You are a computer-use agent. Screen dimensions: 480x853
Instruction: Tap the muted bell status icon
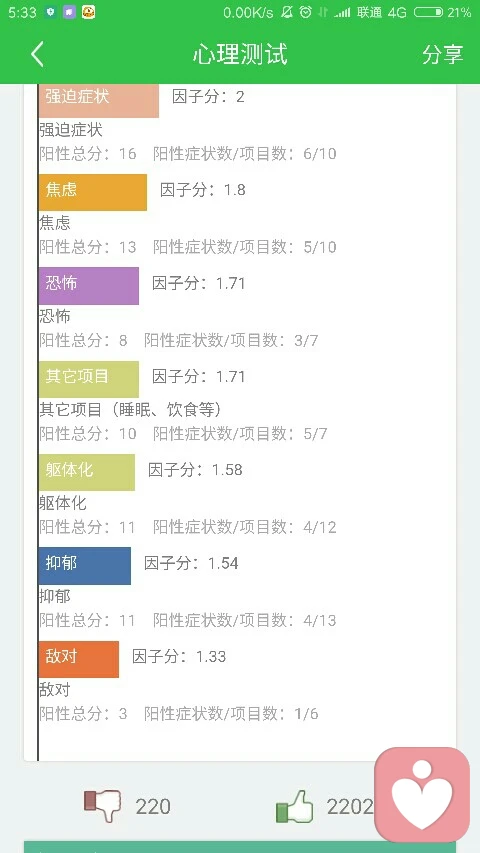pos(287,12)
